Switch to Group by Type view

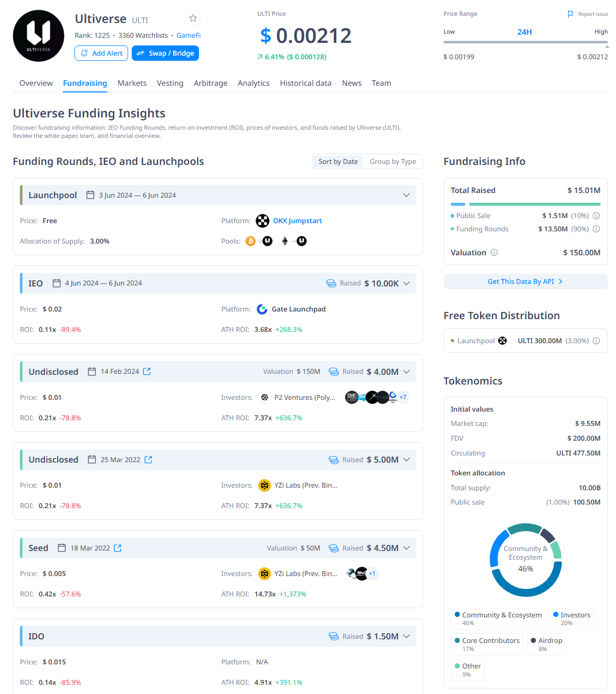tap(392, 161)
